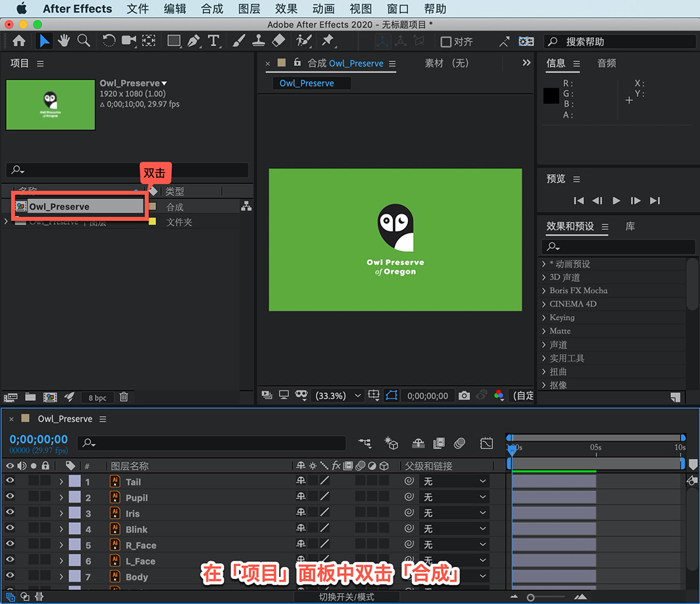
Task: Select the Rotation tool
Action: [109, 41]
